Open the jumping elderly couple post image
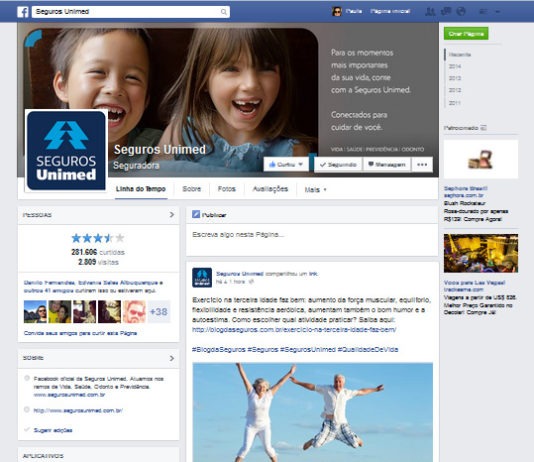The width and height of the screenshot is (534, 462). (313, 412)
